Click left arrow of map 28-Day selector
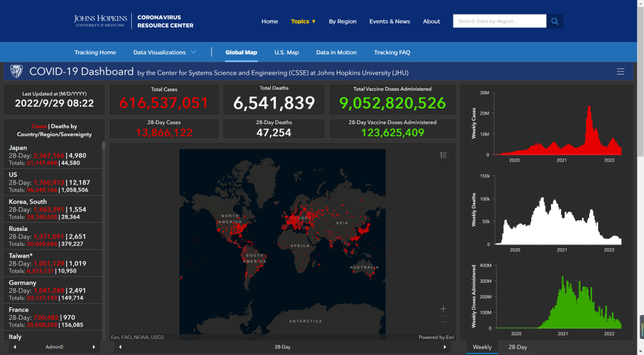Viewport: 644px width, 355px height. pyautogui.click(x=120, y=347)
